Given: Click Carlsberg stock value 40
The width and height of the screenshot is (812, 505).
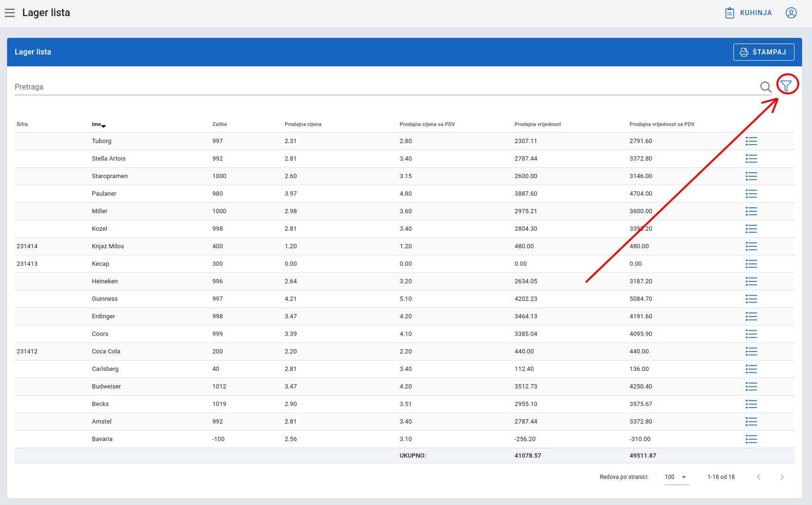Looking at the screenshot, I should 216,369.
